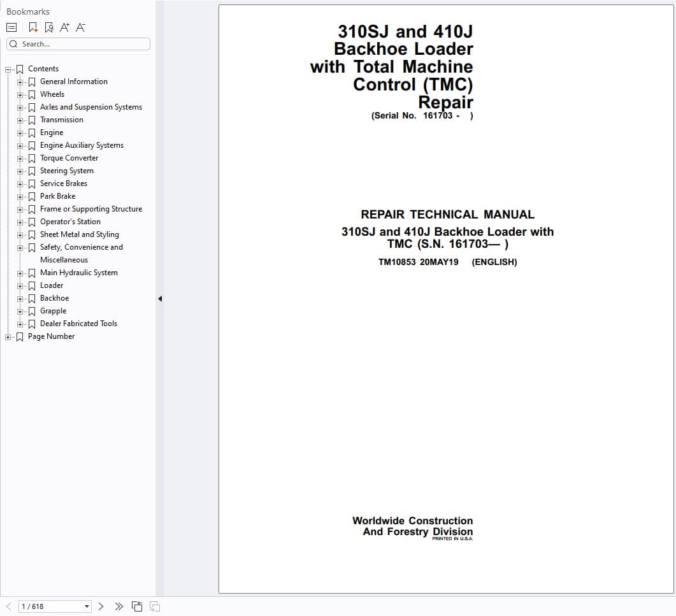Image resolution: width=676 pixels, height=616 pixels.
Task: Select the Dealer Fabricated Tools bookmark
Action: (x=78, y=324)
